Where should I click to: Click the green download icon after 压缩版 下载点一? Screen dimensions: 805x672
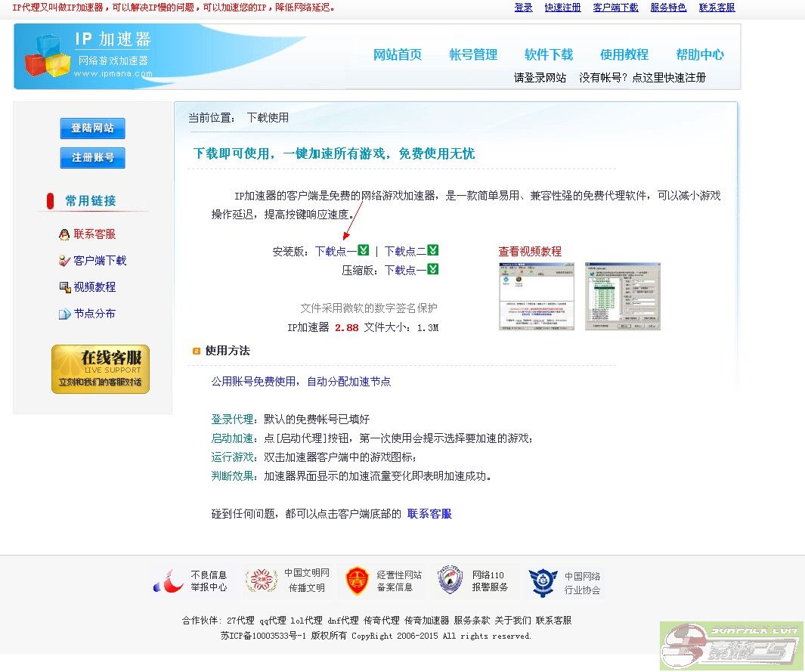pyautogui.click(x=433, y=269)
